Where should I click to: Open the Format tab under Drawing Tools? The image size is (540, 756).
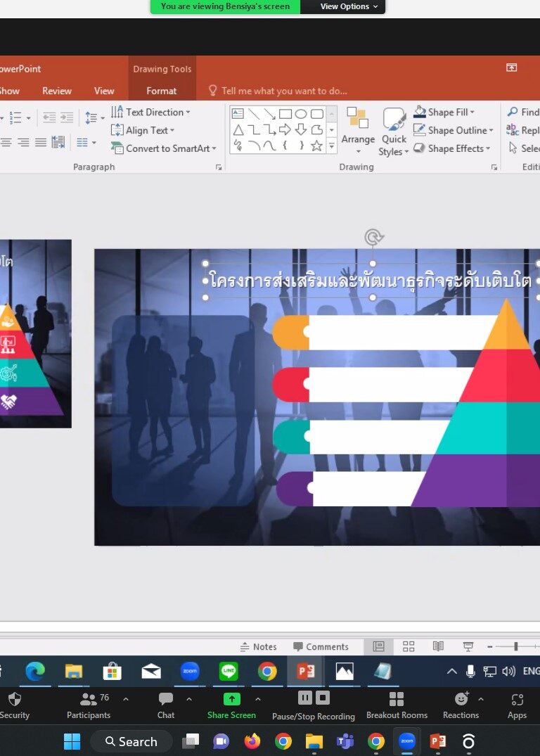tap(162, 91)
